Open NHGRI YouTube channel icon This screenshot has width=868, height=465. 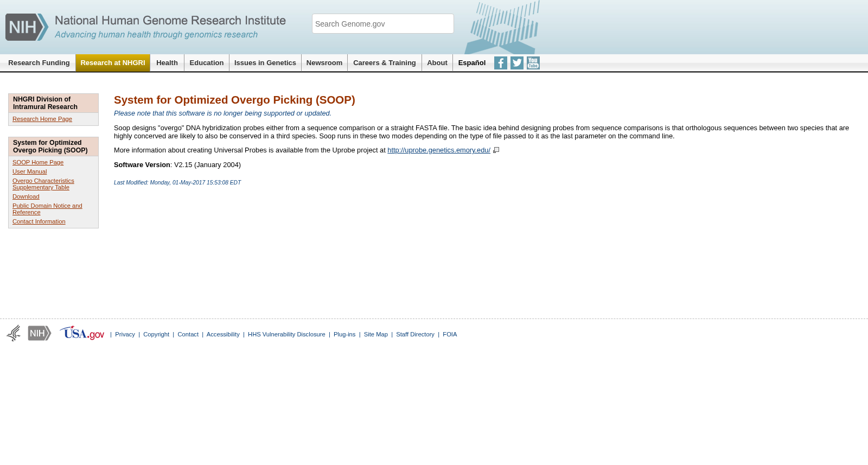(x=533, y=63)
